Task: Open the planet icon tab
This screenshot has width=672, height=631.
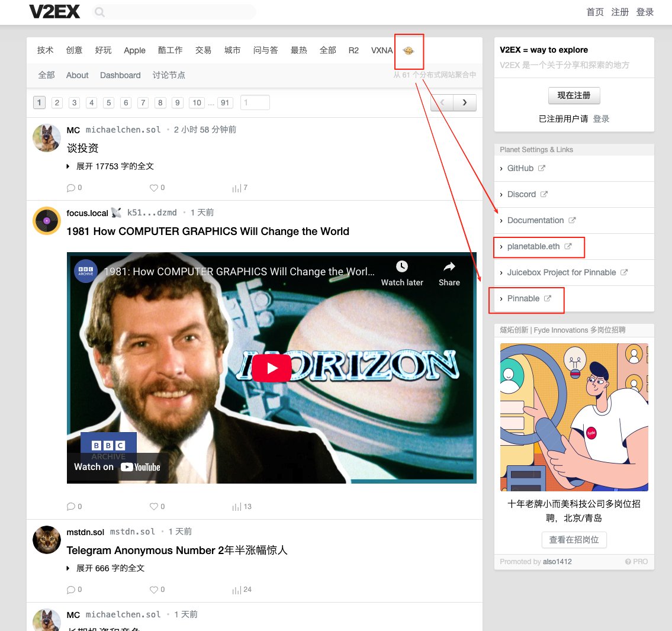Action: (x=409, y=50)
